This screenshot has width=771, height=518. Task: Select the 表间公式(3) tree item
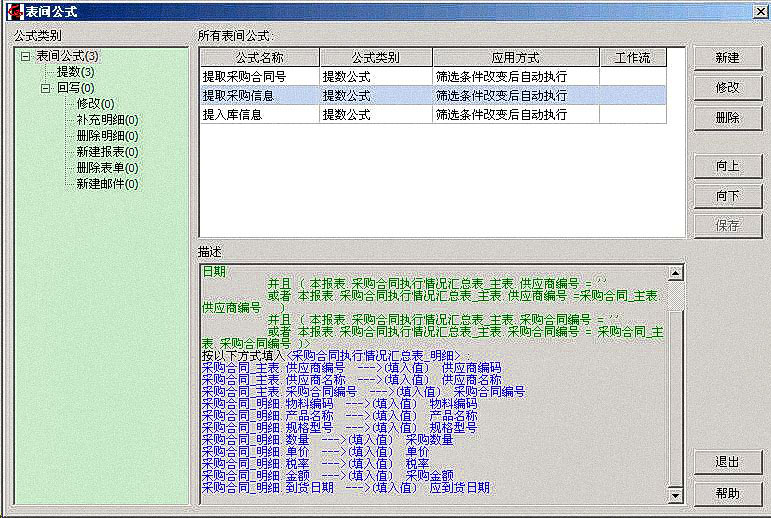coord(67,56)
